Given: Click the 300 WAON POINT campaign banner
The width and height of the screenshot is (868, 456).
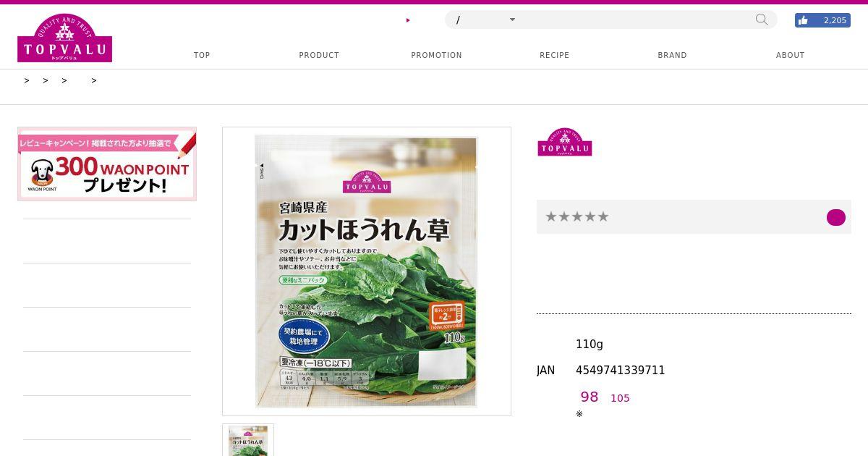Looking at the screenshot, I should [x=107, y=164].
